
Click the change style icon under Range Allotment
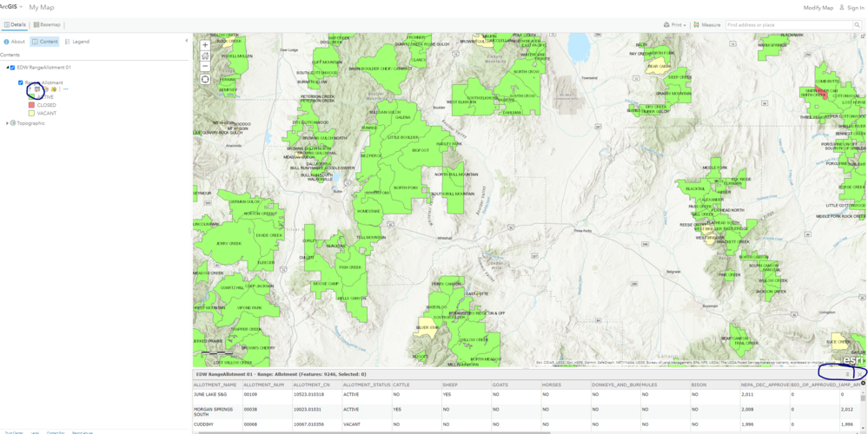[x=46, y=89]
